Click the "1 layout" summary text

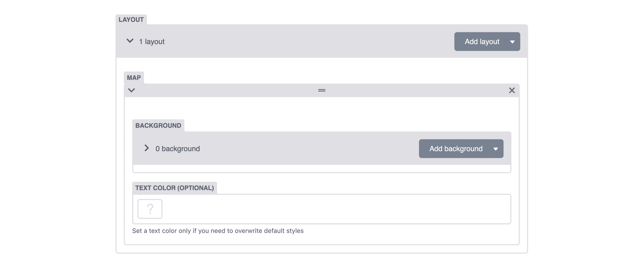pyautogui.click(x=152, y=41)
